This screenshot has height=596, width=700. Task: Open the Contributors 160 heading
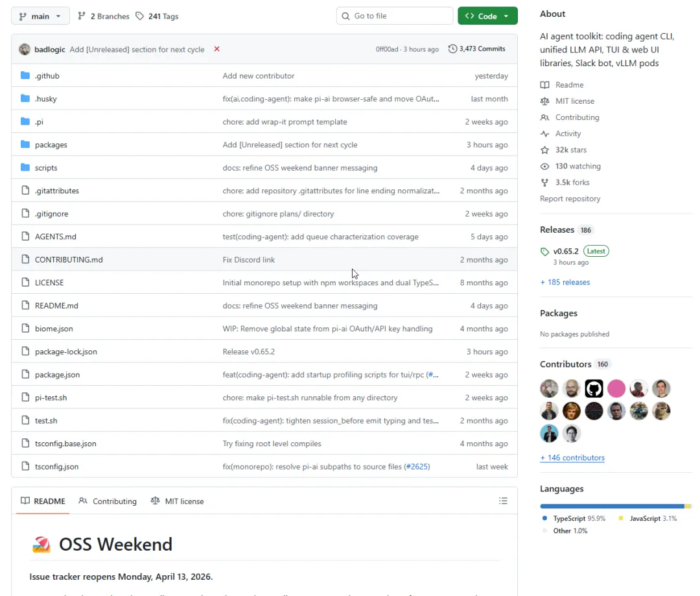tap(575, 364)
